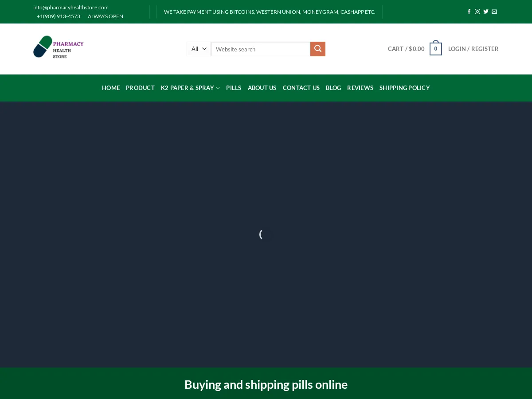Screen dimensions: 532x399
Task: Click the email envelope icon
Action: click(494, 12)
